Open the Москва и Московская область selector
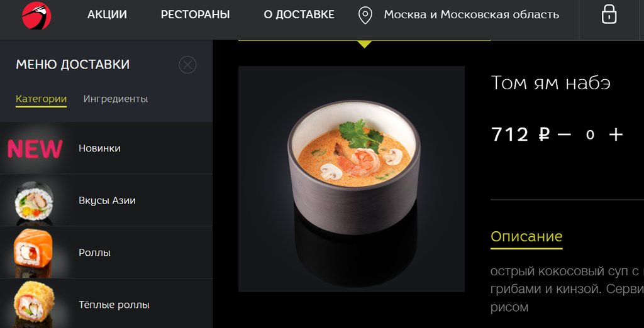The height and width of the screenshot is (328, 644). [471, 15]
